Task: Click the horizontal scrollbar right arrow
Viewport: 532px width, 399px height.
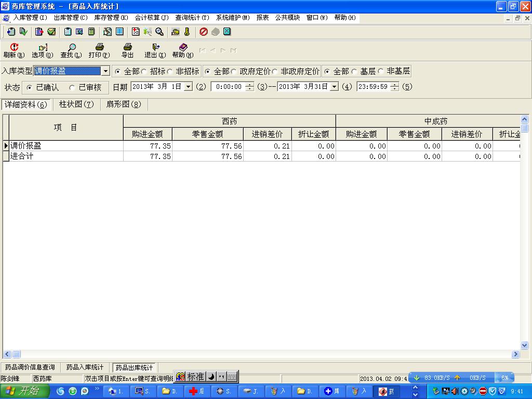Action: tap(516, 354)
